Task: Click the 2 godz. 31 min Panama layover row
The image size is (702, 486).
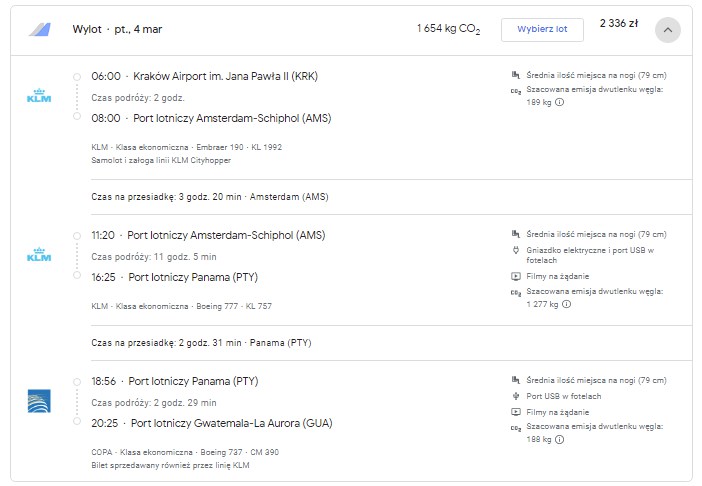Action: [391, 343]
